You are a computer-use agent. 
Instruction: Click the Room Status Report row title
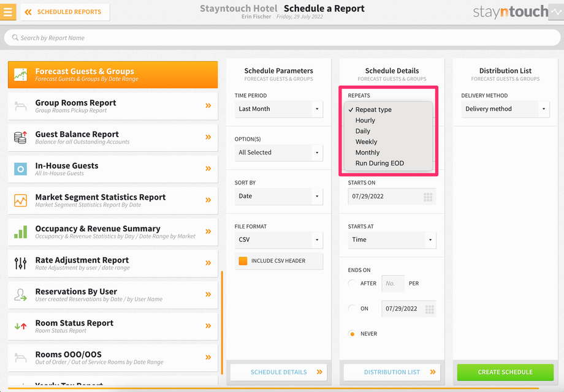tap(74, 323)
